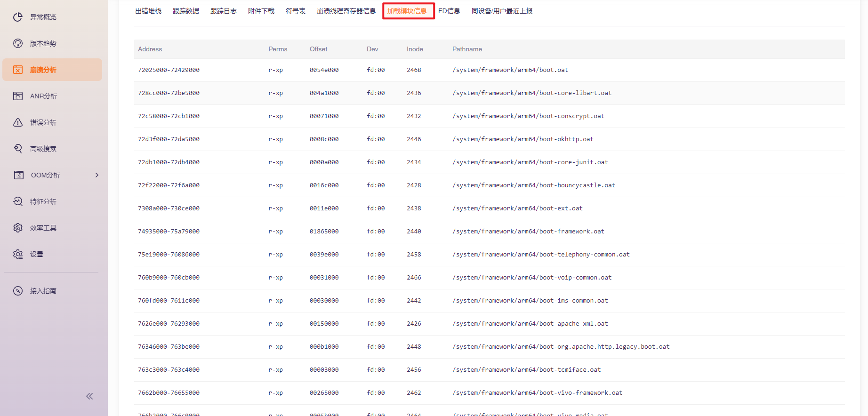
Task: Click the 高级搜索 magnifier icon
Action: point(18,149)
